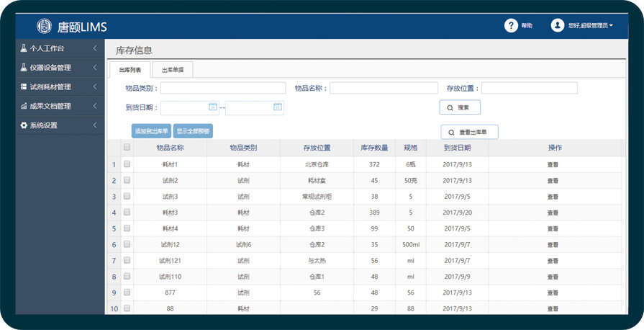
Task: Check the box for row 耗材3
Action: pos(127,212)
